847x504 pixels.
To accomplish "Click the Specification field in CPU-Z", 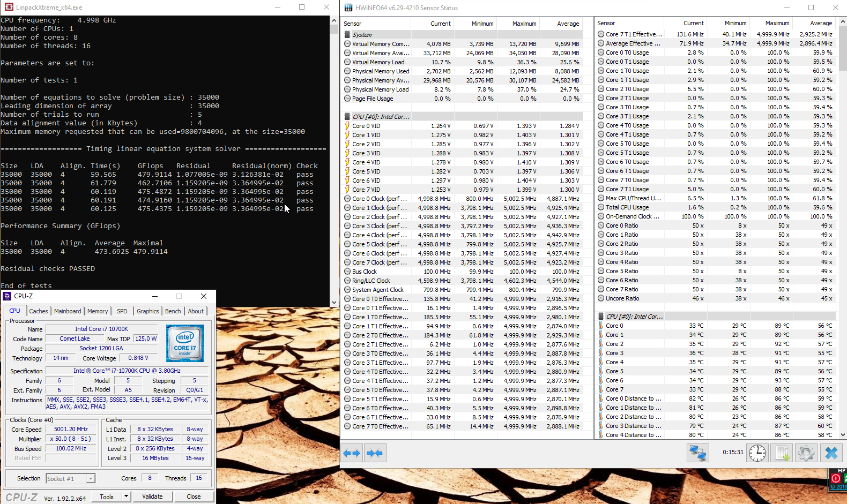I will tap(127, 371).
